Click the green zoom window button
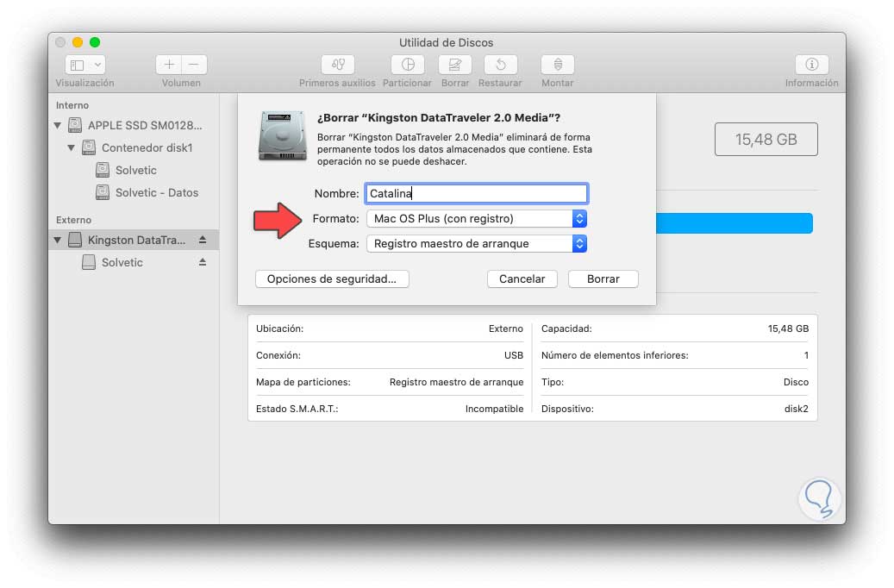Viewport: 894px width, 588px height. 95,42
